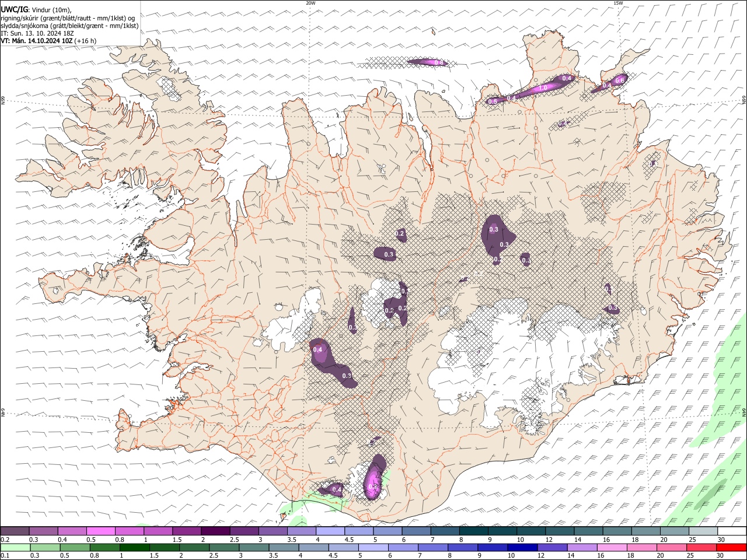Click the 12 label in the top legend row
This screenshot has height=560, width=747.
549,540
